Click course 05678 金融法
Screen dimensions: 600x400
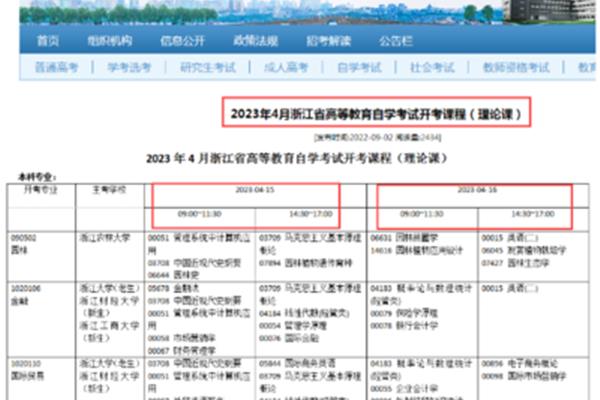point(173,288)
